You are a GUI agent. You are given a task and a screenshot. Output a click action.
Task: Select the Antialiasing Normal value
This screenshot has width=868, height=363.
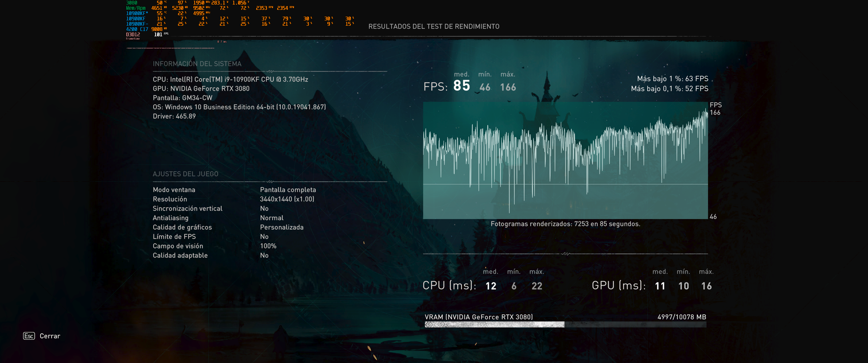(x=272, y=218)
